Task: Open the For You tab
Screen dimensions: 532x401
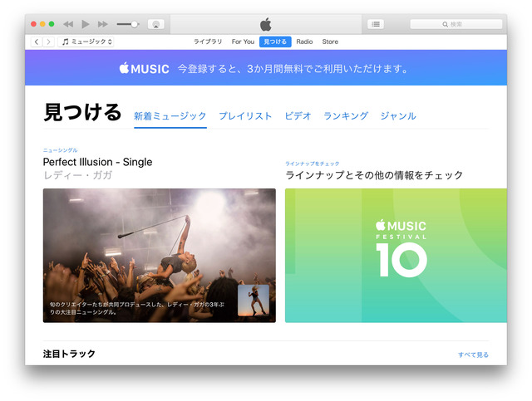Action: coord(243,42)
